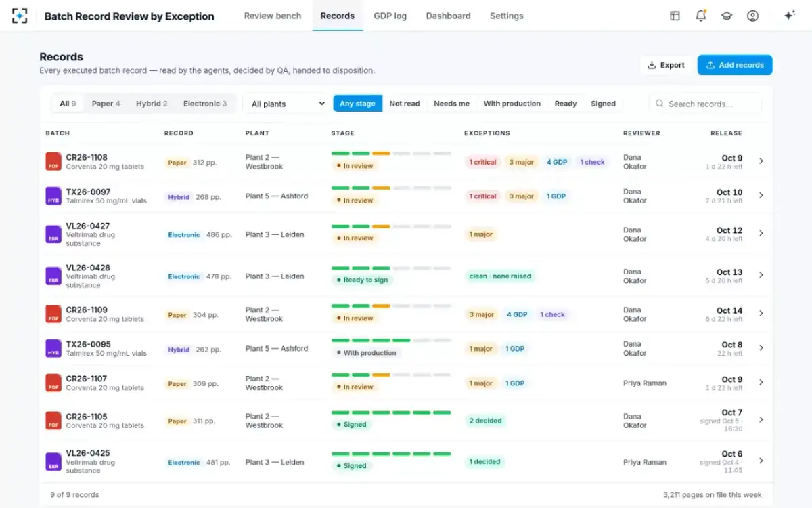Open the All plants dropdown
Viewport: 812px width, 508px height.
pos(287,104)
